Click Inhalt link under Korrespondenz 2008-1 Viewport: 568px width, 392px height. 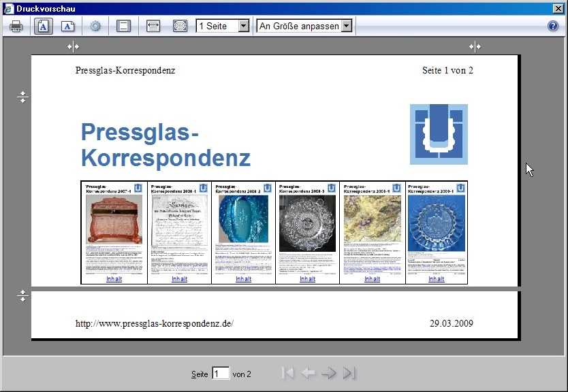pyautogui.click(x=179, y=279)
